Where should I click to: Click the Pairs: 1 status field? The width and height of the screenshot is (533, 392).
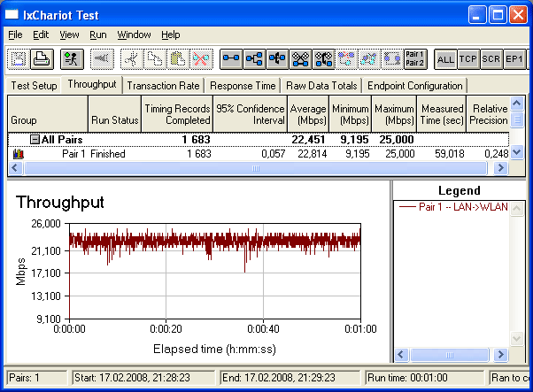[36, 378]
